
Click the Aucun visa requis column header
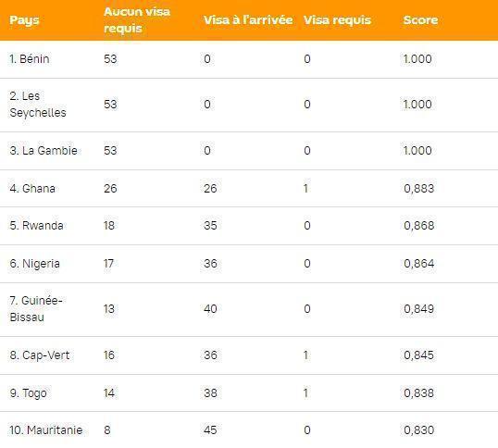coord(137,20)
